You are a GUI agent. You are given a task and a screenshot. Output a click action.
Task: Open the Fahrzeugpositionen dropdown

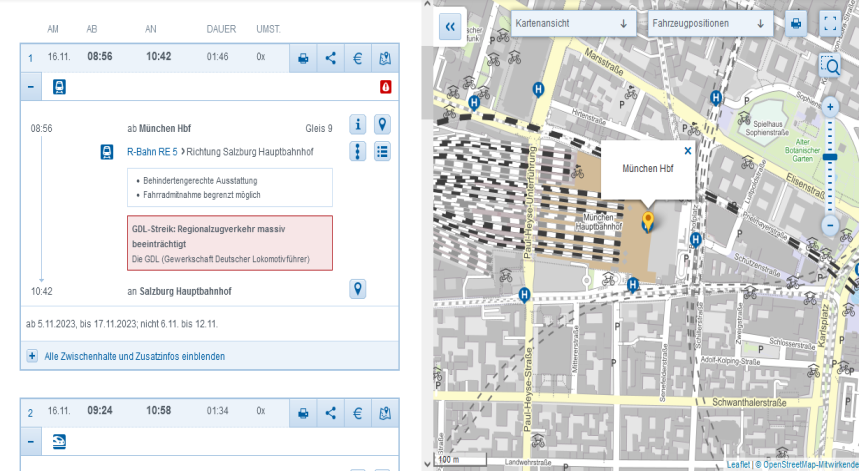(711, 23)
